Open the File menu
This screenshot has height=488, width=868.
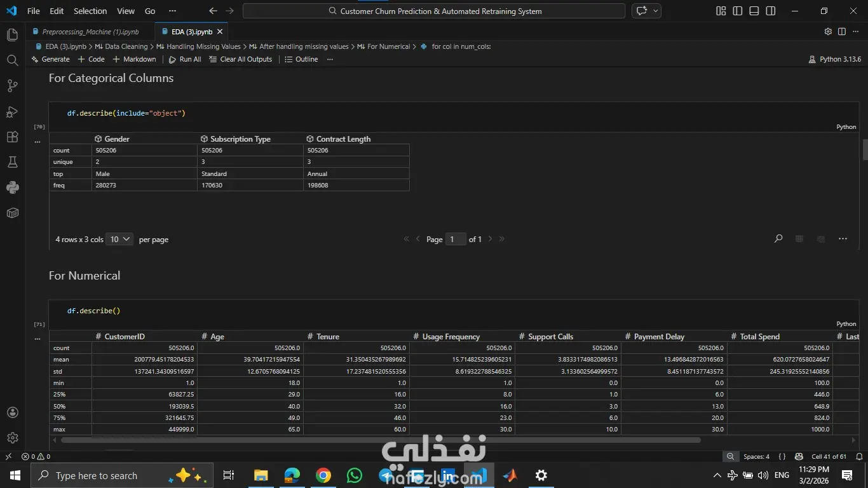[34, 11]
